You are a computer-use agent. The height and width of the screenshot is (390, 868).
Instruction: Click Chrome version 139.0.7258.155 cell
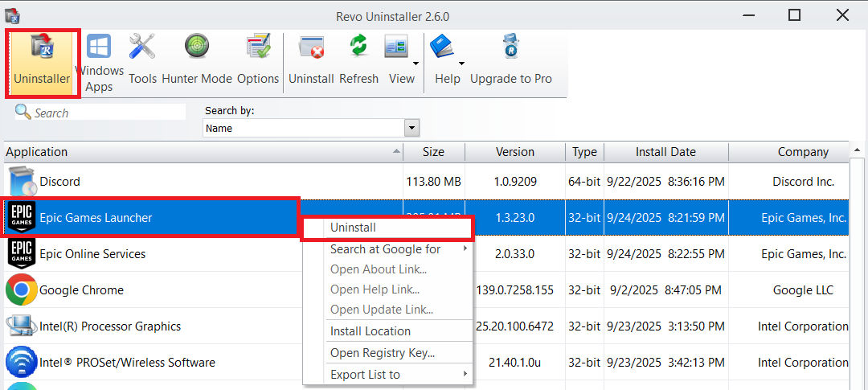[515, 290]
